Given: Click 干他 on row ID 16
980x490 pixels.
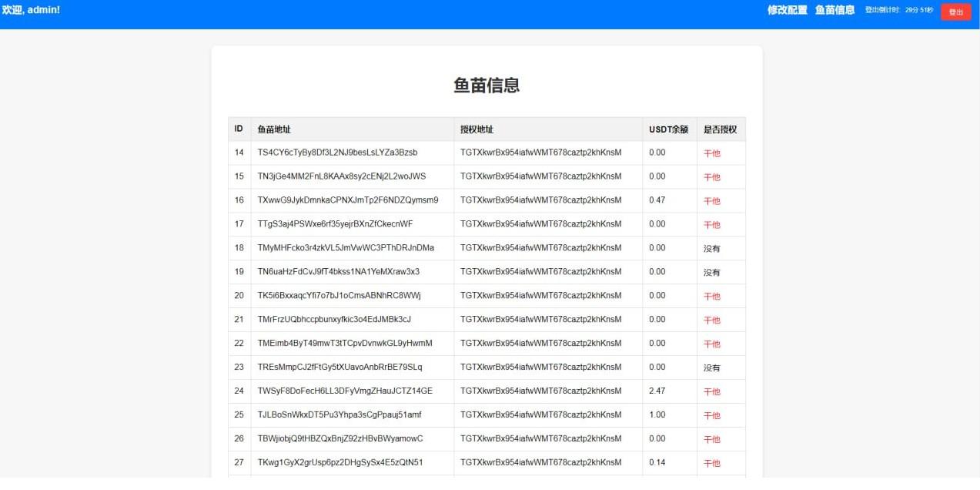Looking at the screenshot, I should click(711, 200).
